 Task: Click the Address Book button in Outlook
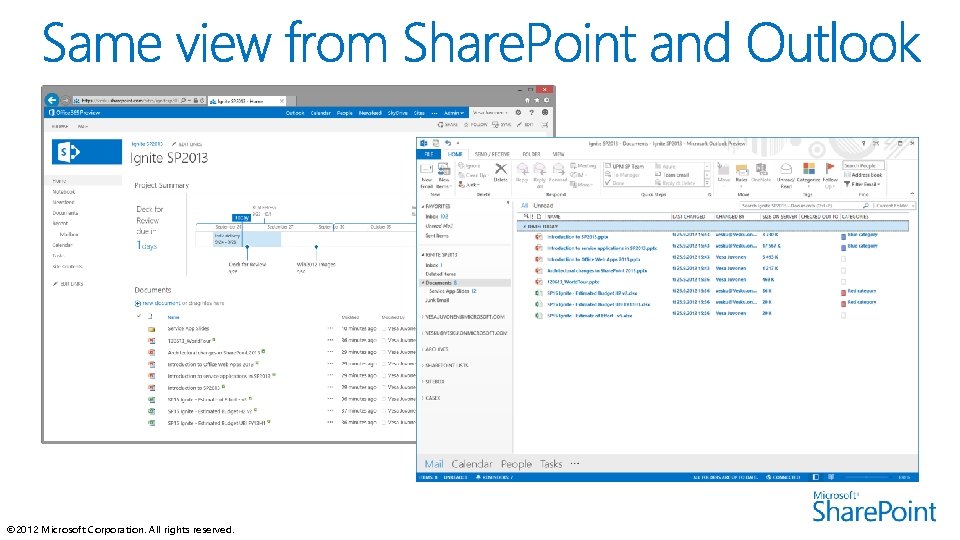(x=863, y=175)
